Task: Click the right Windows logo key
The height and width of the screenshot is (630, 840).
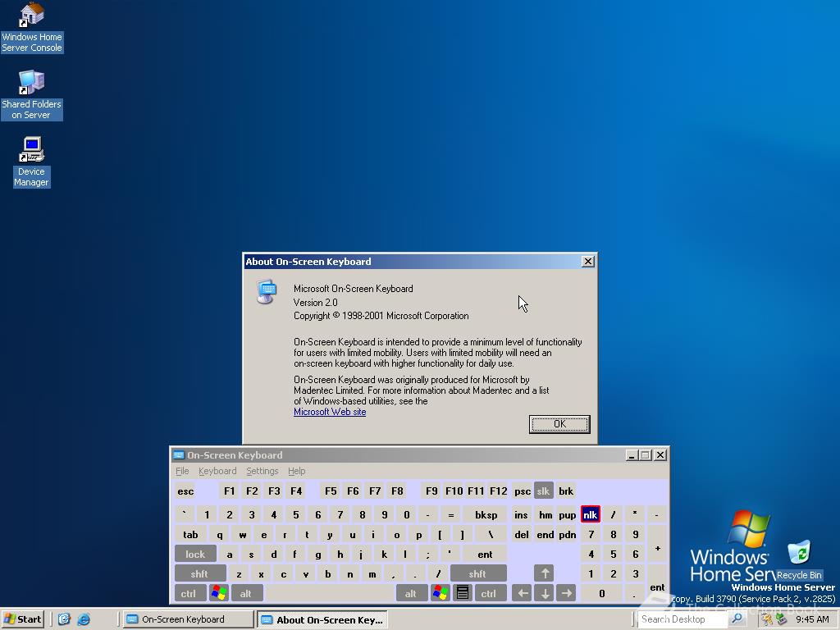Action: tap(441, 594)
